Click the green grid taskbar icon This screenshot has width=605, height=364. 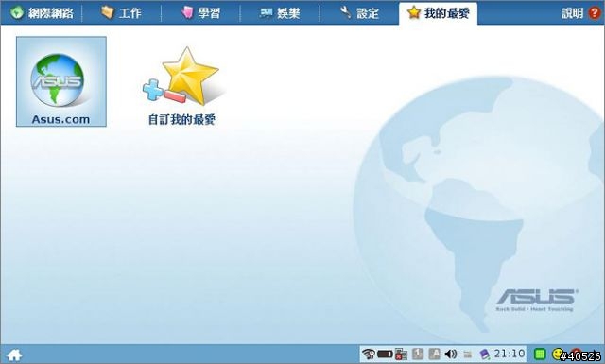[x=540, y=354]
